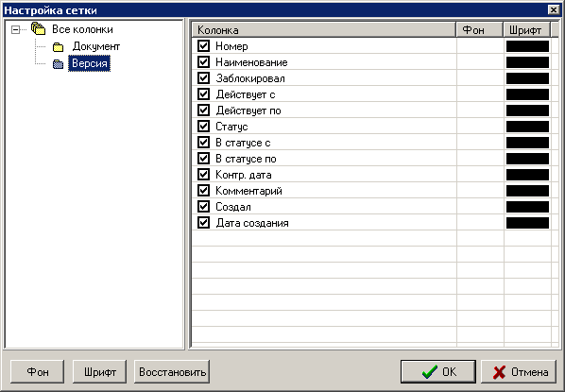
Task: Click the 'Фон' column header
Action: point(480,30)
